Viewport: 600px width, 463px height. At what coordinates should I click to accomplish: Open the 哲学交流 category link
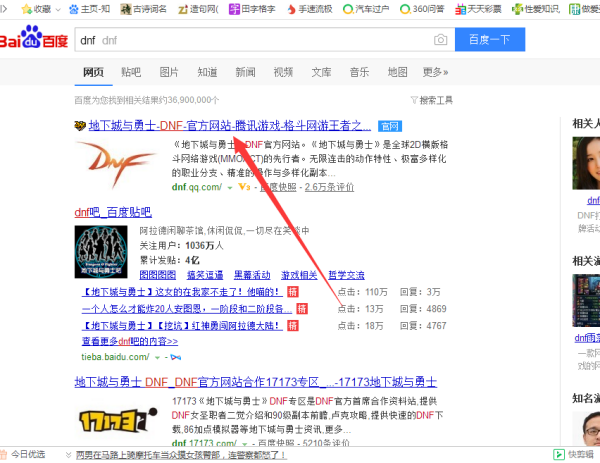tap(346, 275)
